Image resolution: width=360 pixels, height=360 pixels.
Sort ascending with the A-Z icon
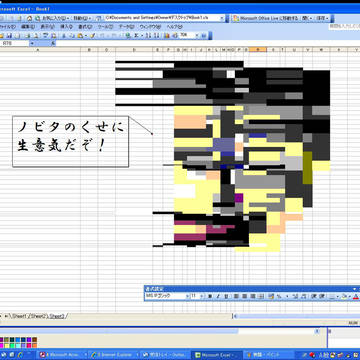click(148, 35)
